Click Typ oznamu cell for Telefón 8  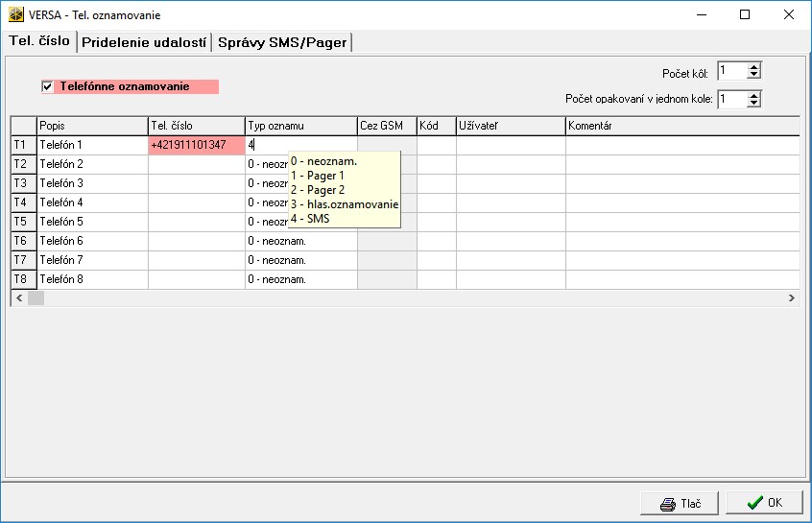point(300,279)
